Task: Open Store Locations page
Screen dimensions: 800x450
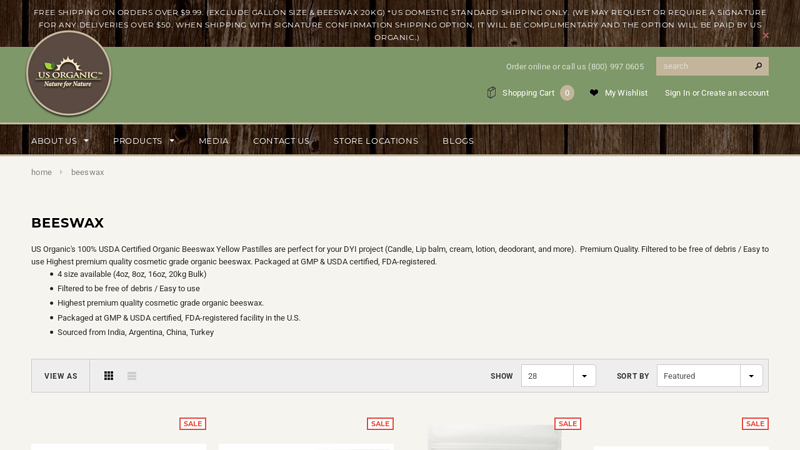Action: pos(375,141)
